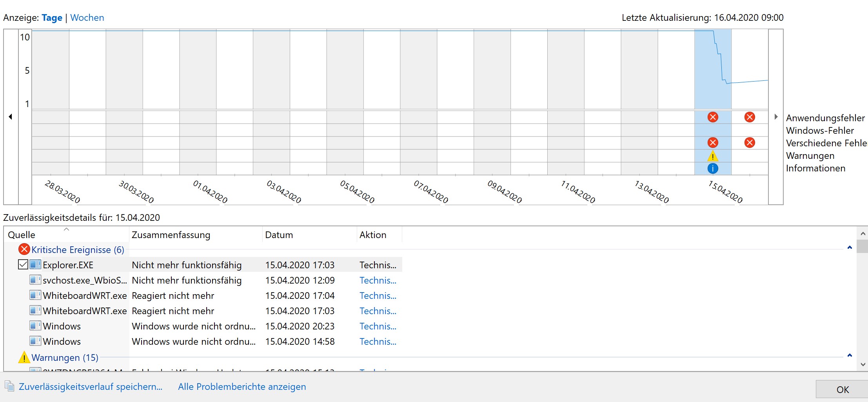Open technical details for svchost.exe_WbioS
The height and width of the screenshot is (402, 868).
pos(378,280)
